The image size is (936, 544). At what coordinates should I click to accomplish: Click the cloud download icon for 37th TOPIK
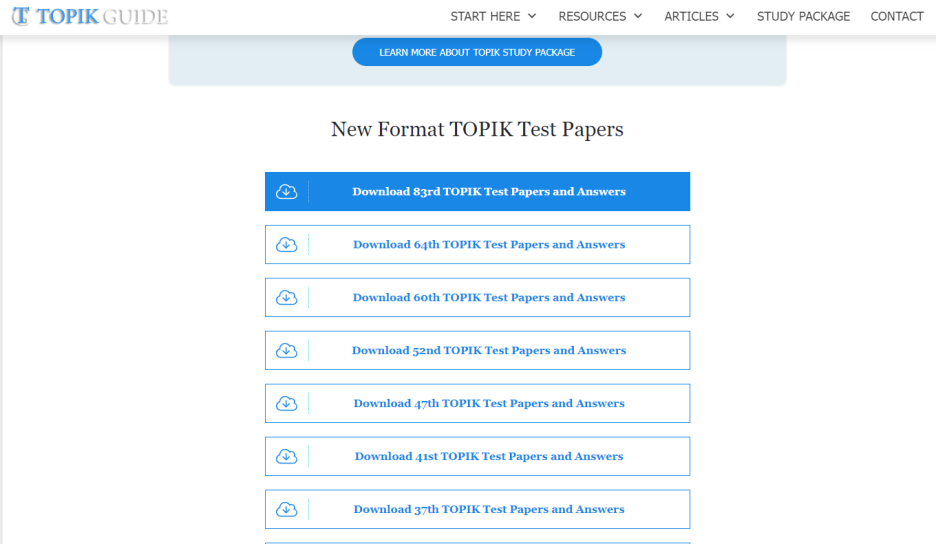pyautogui.click(x=287, y=509)
